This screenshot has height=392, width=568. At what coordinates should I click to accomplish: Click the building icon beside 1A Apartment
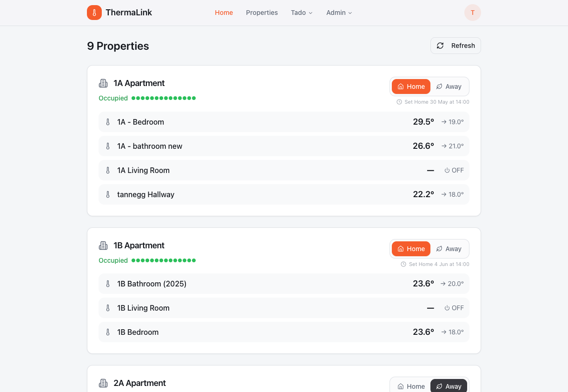103,83
